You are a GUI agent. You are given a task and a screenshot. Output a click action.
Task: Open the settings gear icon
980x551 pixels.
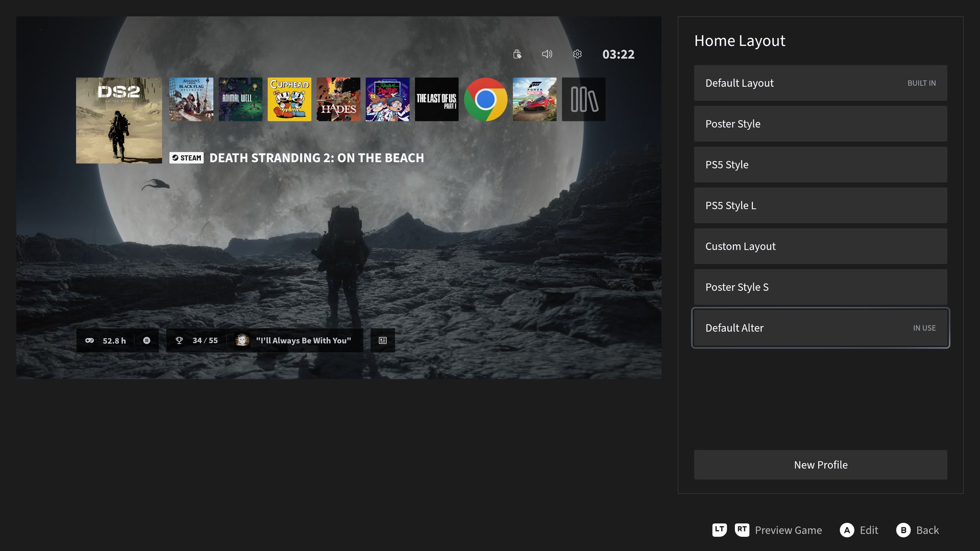coord(577,54)
